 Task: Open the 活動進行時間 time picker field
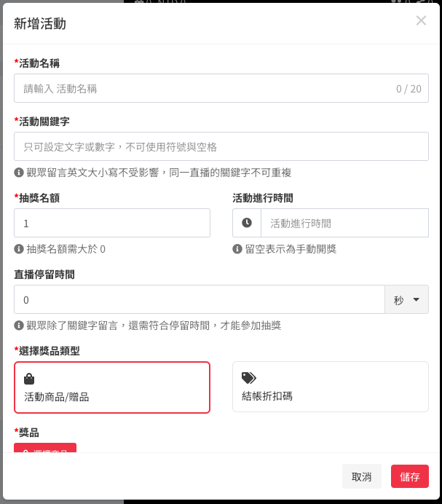click(344, 223)
